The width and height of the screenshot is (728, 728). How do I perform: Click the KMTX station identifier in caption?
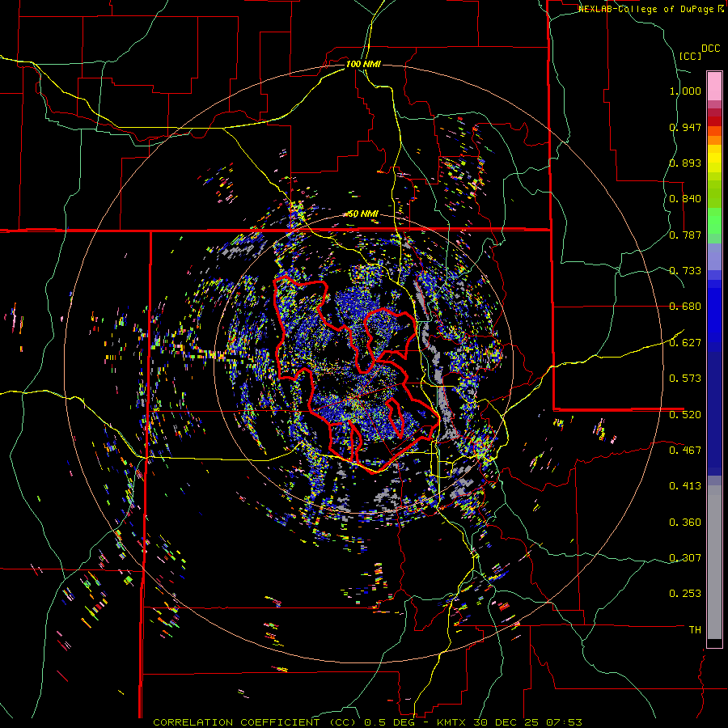click(x=453, y=722)
